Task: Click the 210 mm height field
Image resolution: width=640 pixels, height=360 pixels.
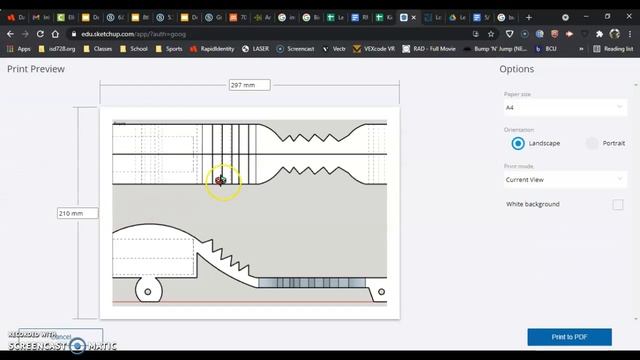Action: (78, 213)
